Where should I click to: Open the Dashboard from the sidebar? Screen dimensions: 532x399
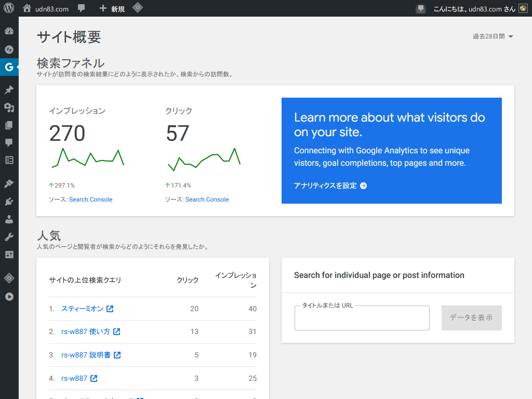click(x=9, y=31)
